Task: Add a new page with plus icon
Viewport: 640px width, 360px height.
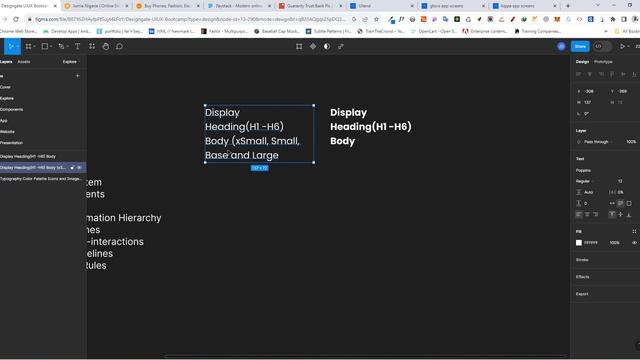Action: coord(78,76)
